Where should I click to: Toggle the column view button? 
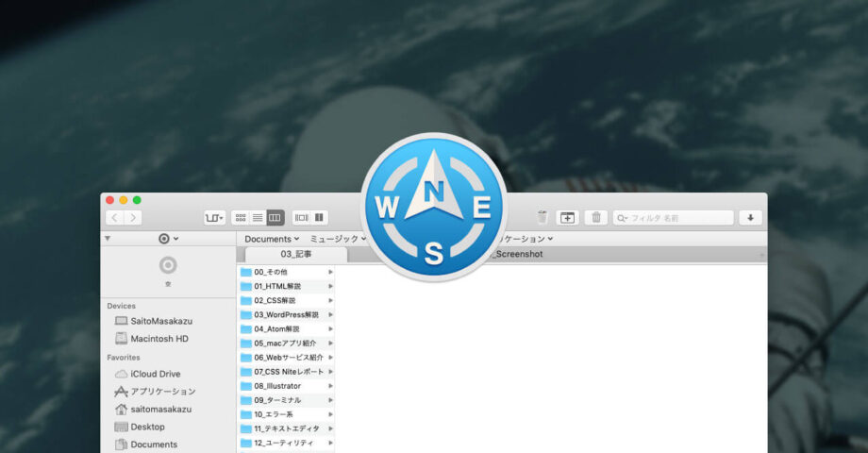pyautogui.click(x=275, y=218)
